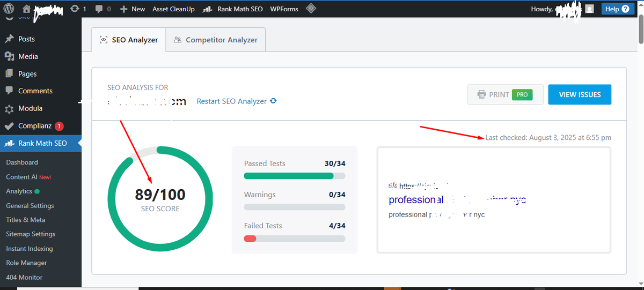Click the printer icon
This screenshot has height=290, width=644.
tap(482, 95)
